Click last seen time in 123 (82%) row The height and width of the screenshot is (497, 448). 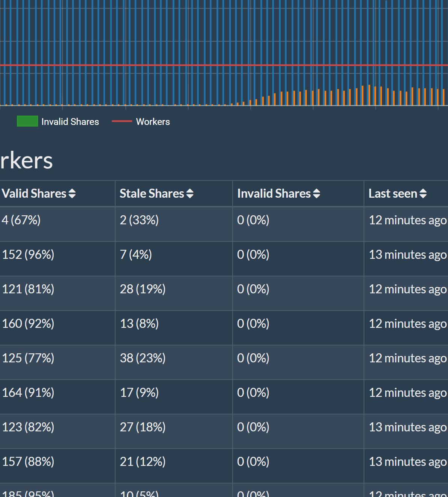[x=408, y=427]
